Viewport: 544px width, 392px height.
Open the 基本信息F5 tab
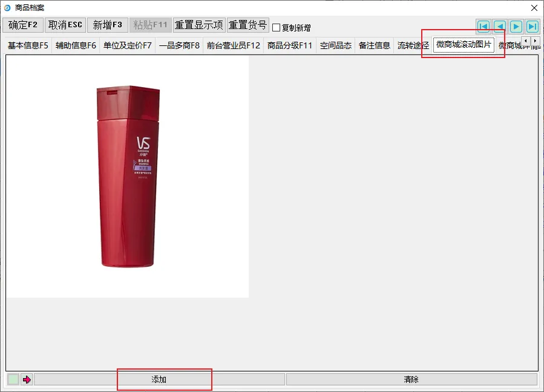tap(28, 45)
